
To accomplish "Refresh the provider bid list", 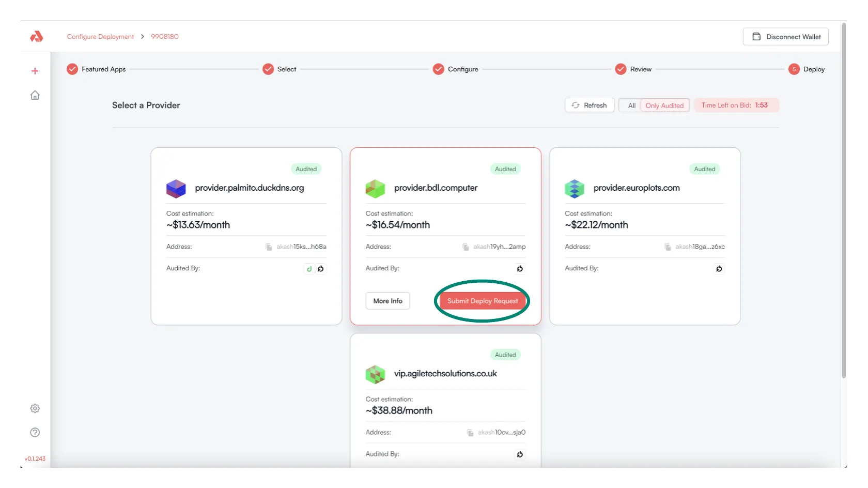I will point(589,105).
